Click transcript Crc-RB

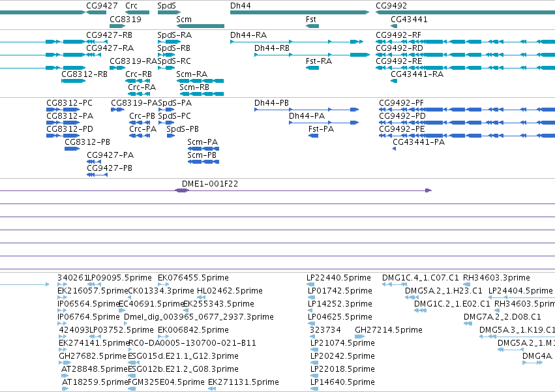[138, 81]
